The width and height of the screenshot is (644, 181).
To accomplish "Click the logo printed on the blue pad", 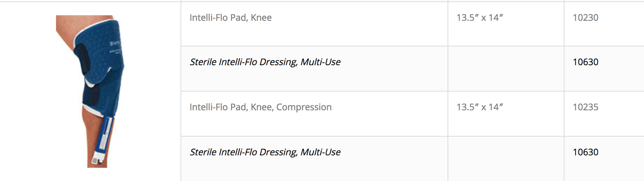I will click(116, 43).
